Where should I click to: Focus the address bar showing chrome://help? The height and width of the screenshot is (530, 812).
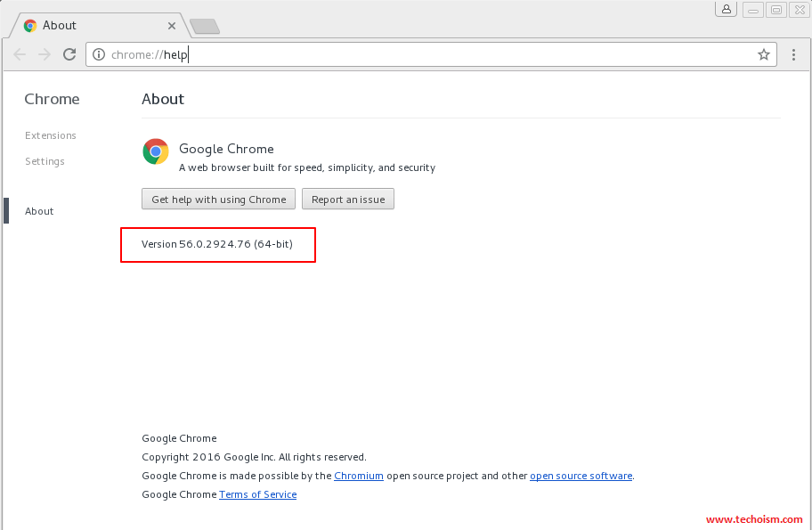click(431, 54)
